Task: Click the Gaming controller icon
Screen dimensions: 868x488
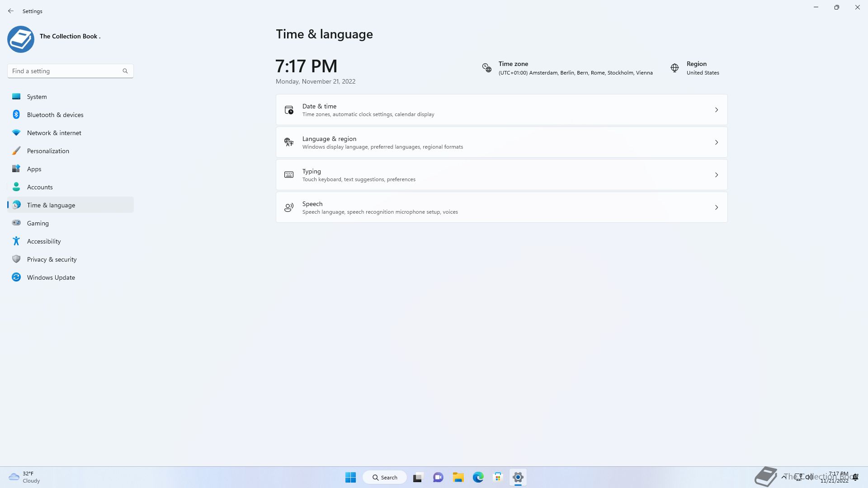Action: point(16,223)
